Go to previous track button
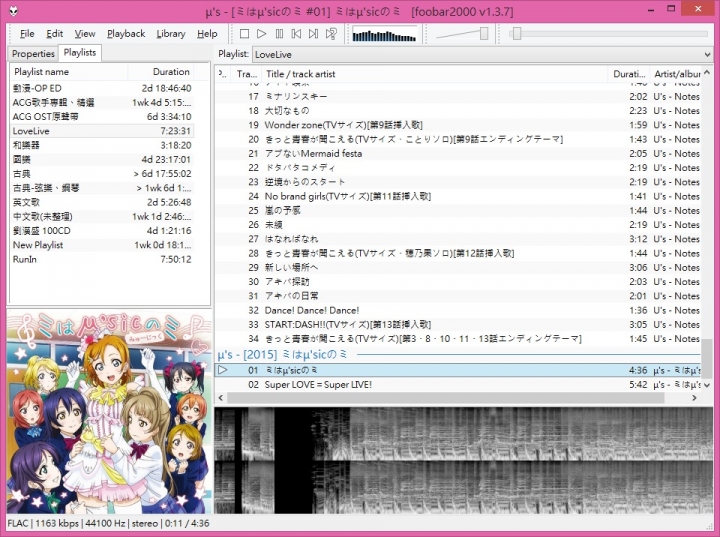720x537 pixels. (296, 34)
